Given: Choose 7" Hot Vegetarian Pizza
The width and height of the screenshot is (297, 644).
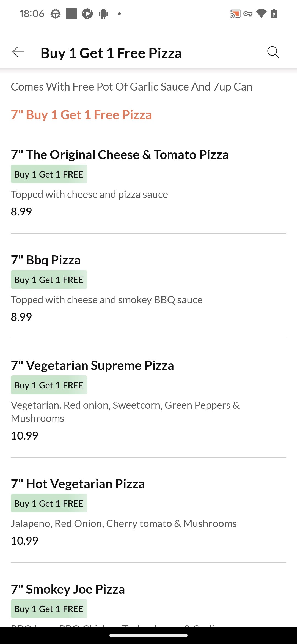Looking at the screenshot, I should [x=78, y=484].
